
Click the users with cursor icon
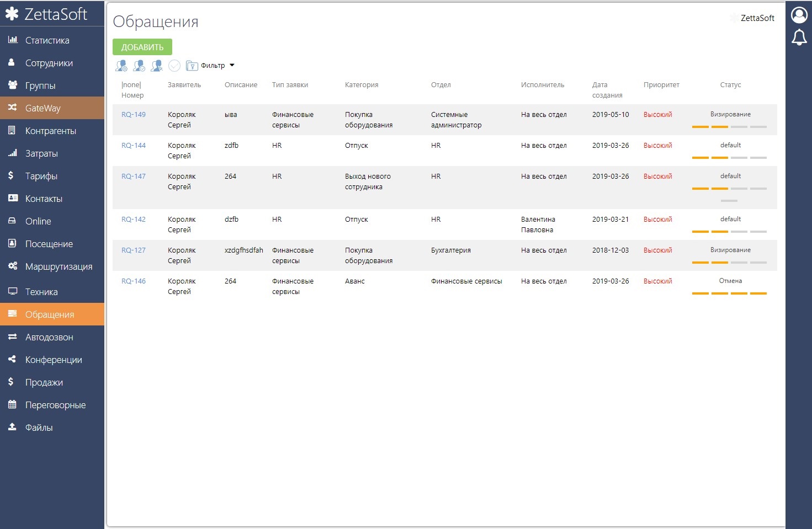click(157, 66)
